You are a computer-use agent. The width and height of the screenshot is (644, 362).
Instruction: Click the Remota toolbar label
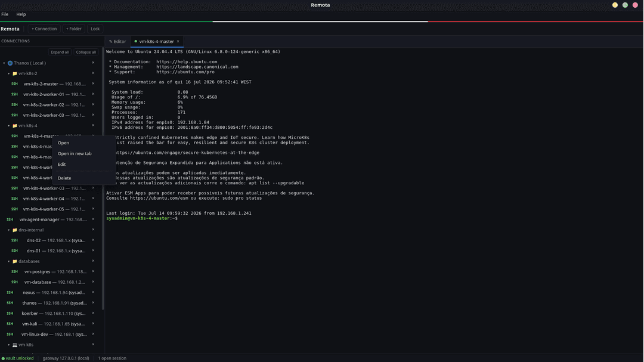pyautogui.click(x=10, y=29)
